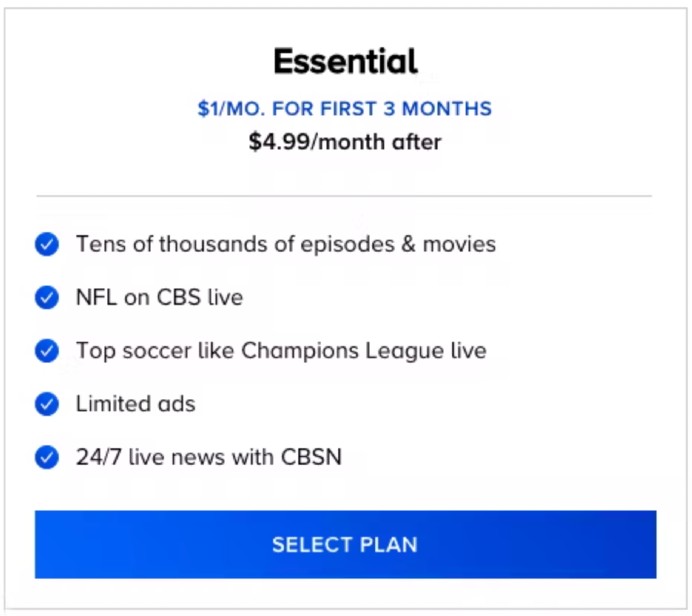Click the checkmark next to NFL on CBS live

(x=47, y=298)
